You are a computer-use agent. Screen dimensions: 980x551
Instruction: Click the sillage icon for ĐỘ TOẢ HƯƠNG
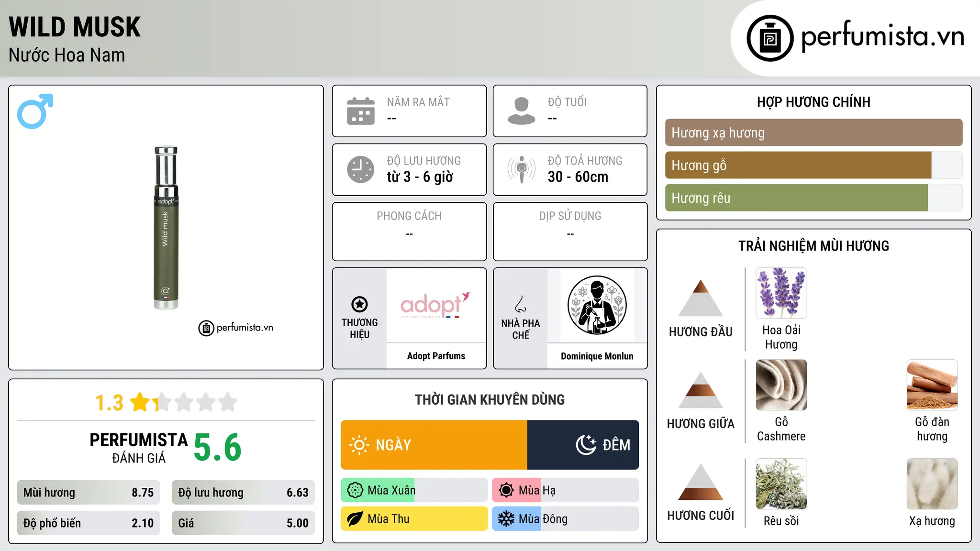coord(522,169)
